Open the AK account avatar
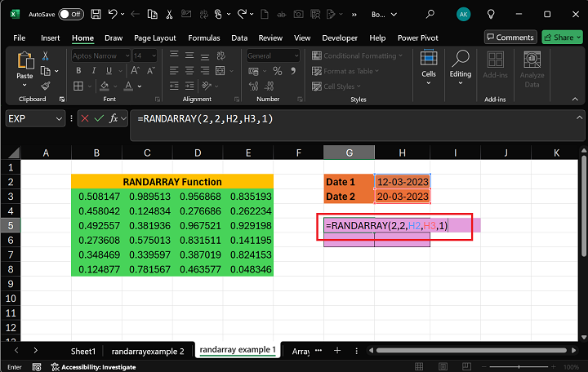The image size is (588, 372). coord(464,14)
